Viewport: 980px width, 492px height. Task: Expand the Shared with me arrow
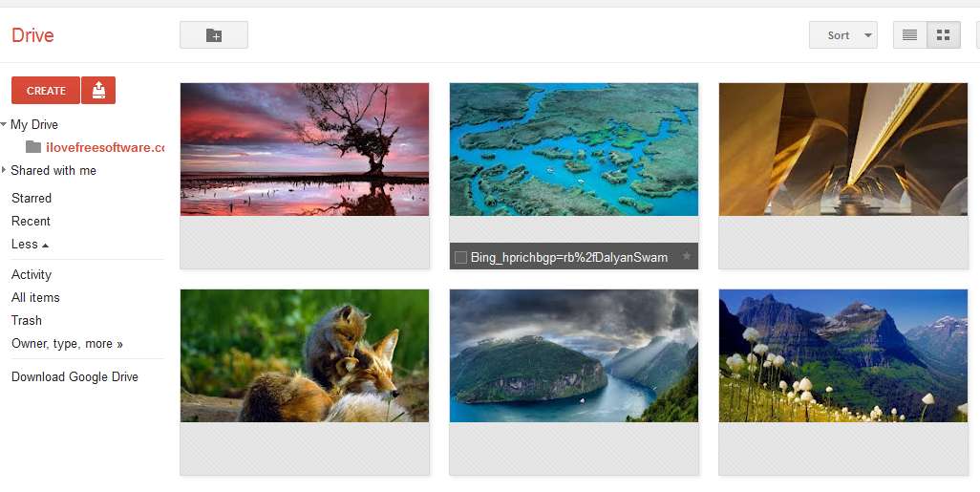[x=5, y=170]
